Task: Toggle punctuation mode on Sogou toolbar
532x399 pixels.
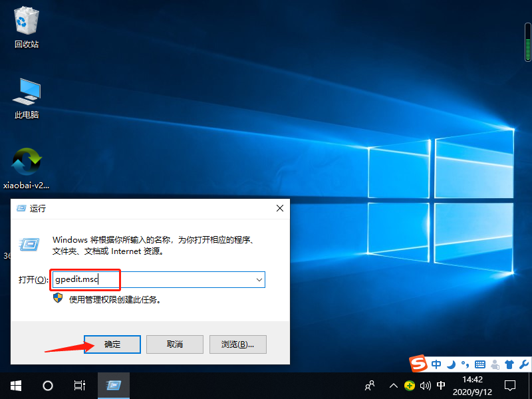Action: point(464,364)
